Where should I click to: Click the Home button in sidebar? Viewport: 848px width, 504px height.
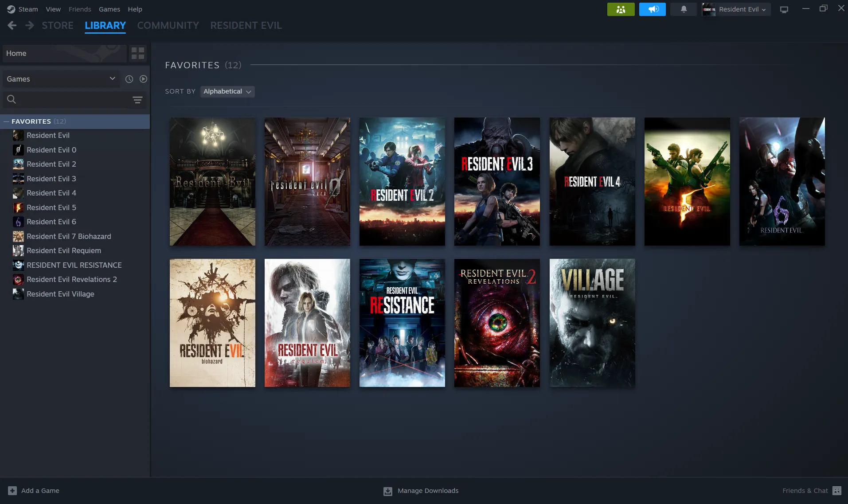click(x=64, y=53)
